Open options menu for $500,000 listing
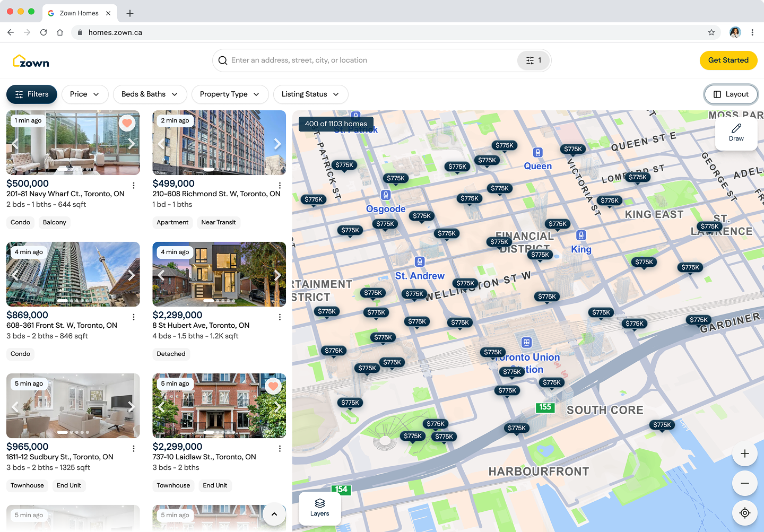This screenshot has height=532, width=764. coord(134,185)
